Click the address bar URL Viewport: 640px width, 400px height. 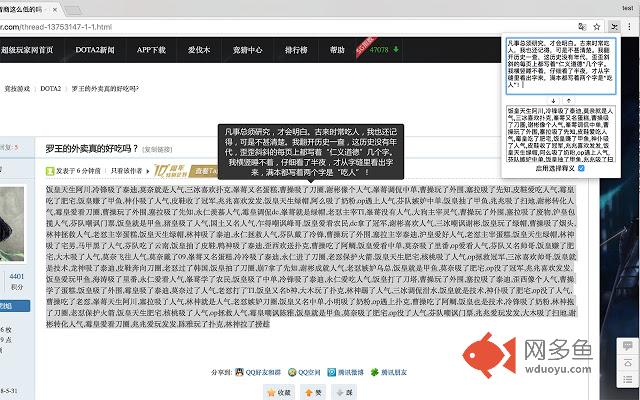pos(56,27)
